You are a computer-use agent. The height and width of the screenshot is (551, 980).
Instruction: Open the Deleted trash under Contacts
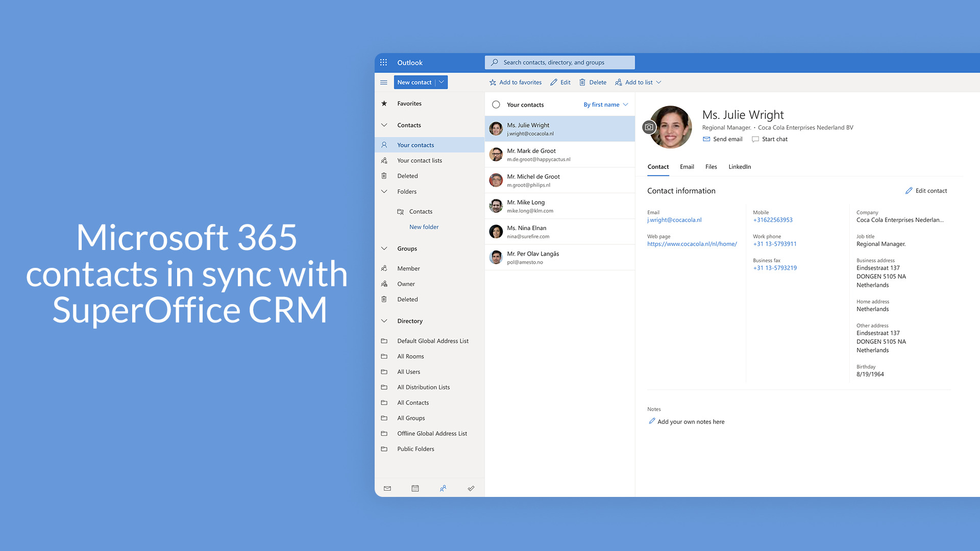coord(384,176)
